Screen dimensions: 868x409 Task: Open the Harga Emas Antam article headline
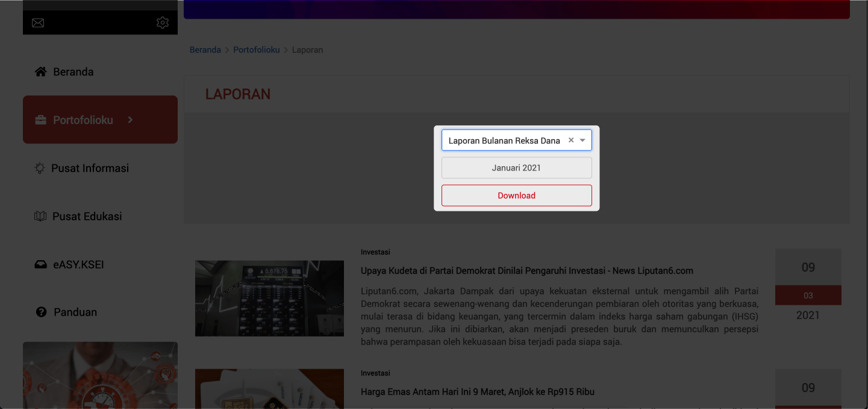coord(477,392)
